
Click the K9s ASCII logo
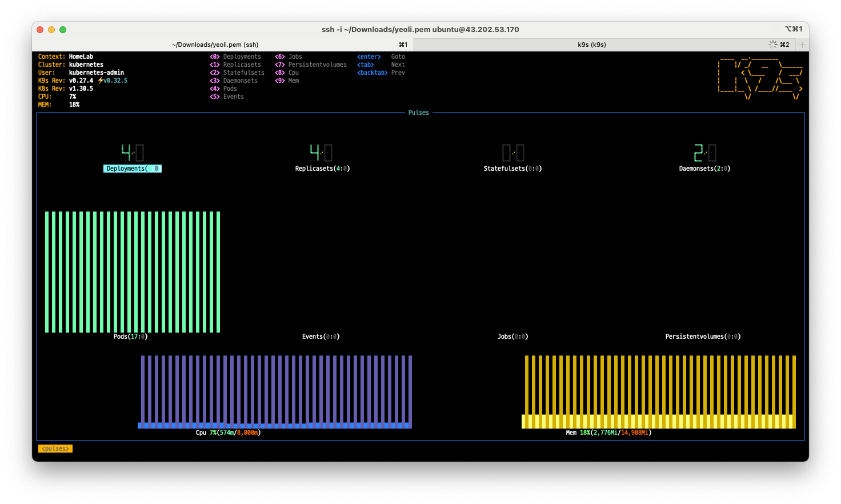coord(760,78)
